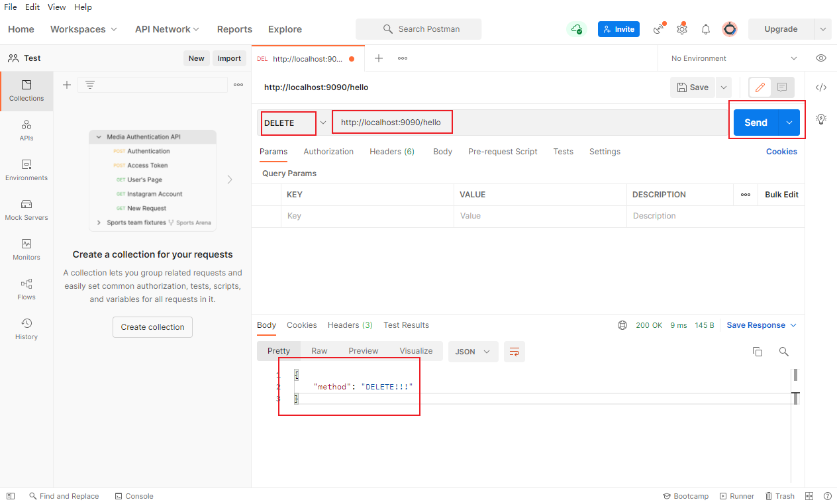Search the response with magnifier icon
The width and height of the screenshot is (837, 504).
tap(784, 352)
